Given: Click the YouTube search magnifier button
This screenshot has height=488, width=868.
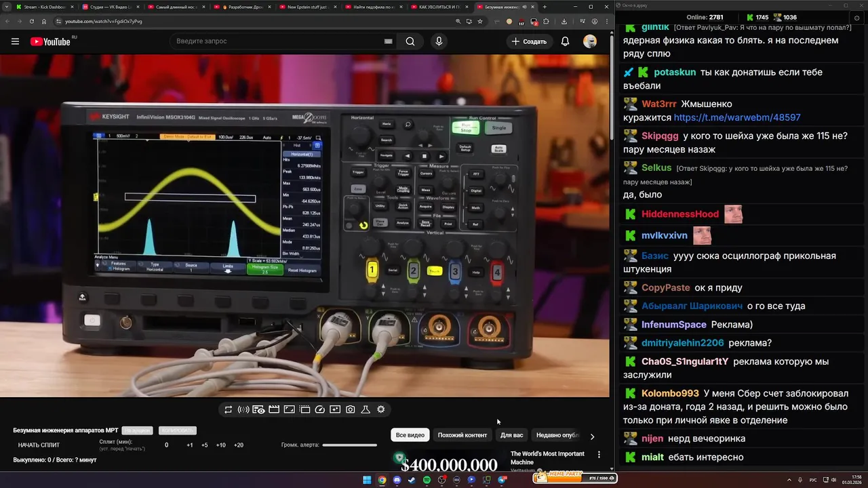Looking at the screenshot, I should pyautogui.click(x=410, y=41).
